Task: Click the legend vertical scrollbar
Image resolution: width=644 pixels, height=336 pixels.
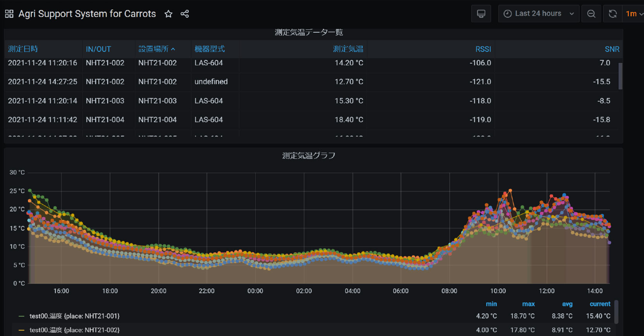Action: [616, 312]
